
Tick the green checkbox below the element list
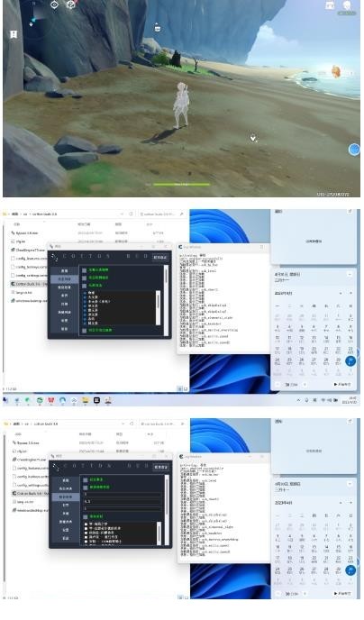pyautogui.click(x=84, y=330)
